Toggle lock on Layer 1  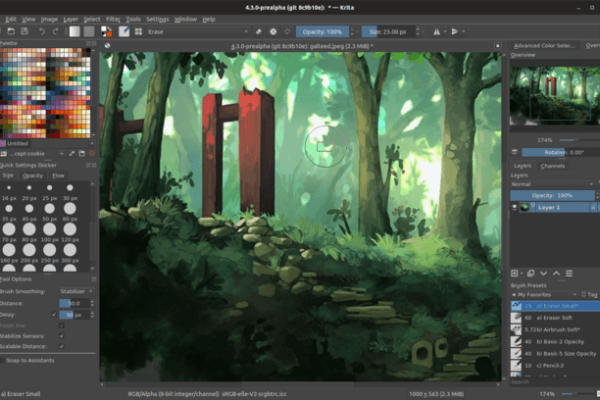[593, 207]
